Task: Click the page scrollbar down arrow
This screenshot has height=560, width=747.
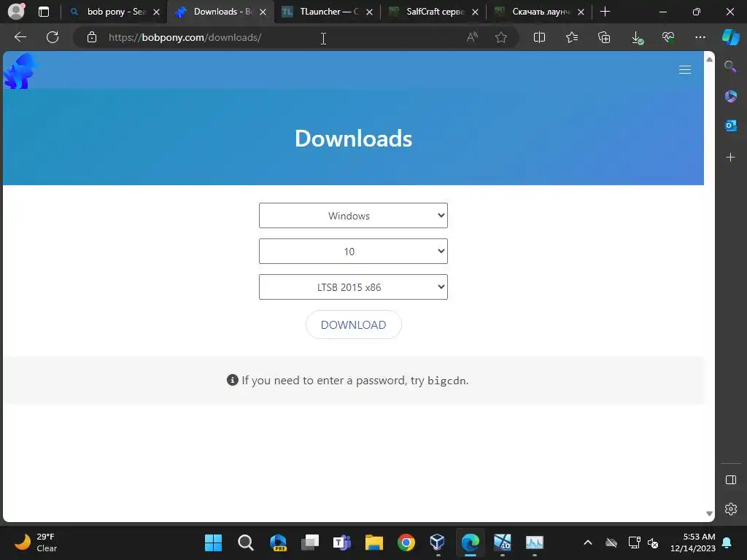Action: pyautogui.click(x=709, y=513)
